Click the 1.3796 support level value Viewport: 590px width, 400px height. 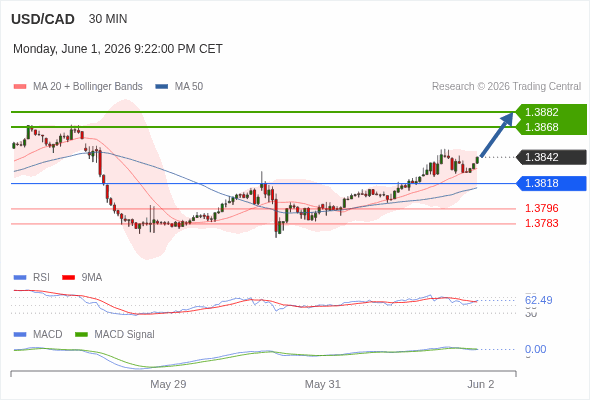click(x=541, y=208)
